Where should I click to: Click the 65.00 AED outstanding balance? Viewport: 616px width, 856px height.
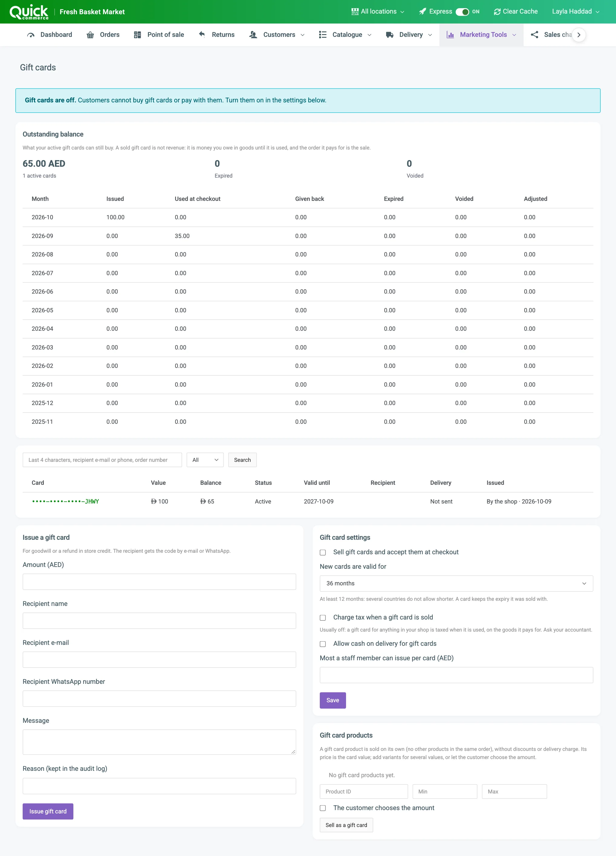click(x=44, y=163)
